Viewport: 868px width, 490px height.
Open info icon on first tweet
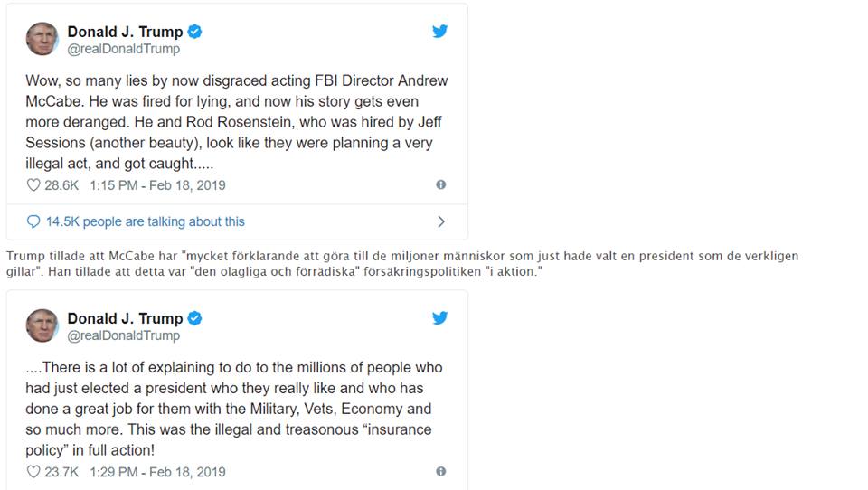441,185
